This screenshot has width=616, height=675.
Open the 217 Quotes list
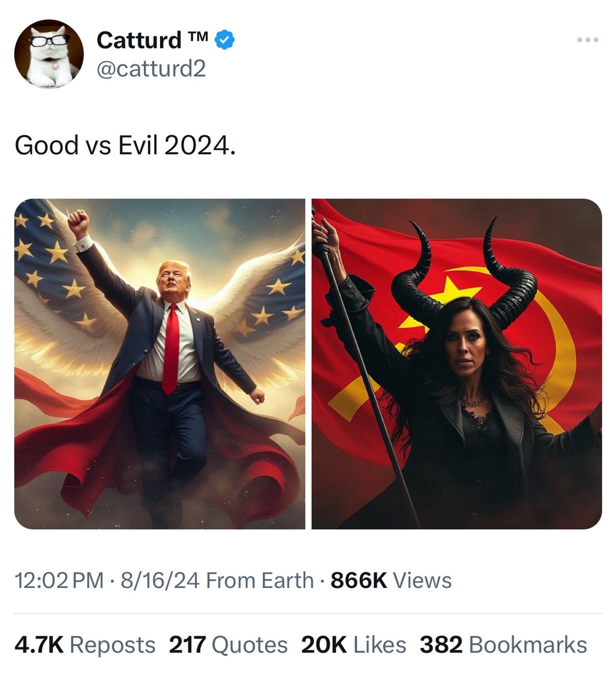tap(228, 645)
